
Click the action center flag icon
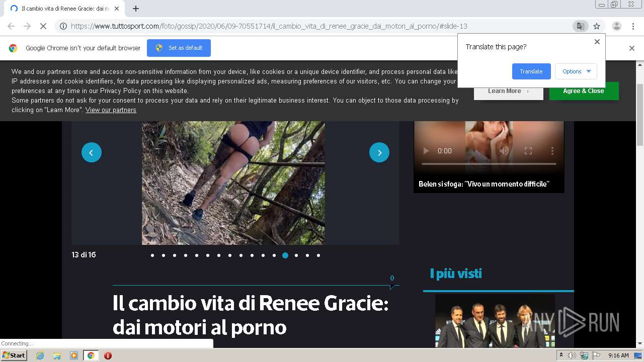596,355
